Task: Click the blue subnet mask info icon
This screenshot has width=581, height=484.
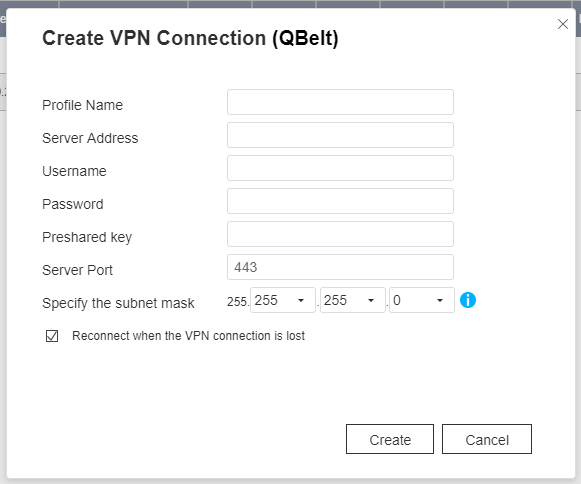Action: pos(468,300)
